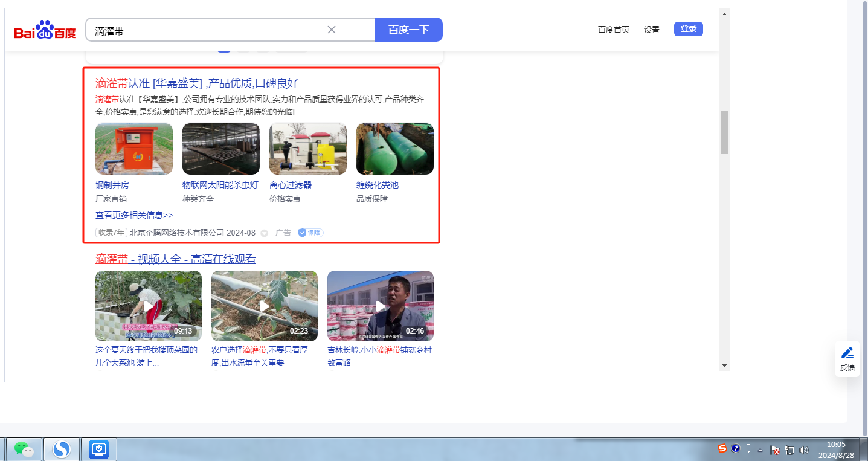Image resolution: width=868 pixels, height=461 pixels.
Task: Open the 缠绕化粪池 product link
Action: point(378,185)
